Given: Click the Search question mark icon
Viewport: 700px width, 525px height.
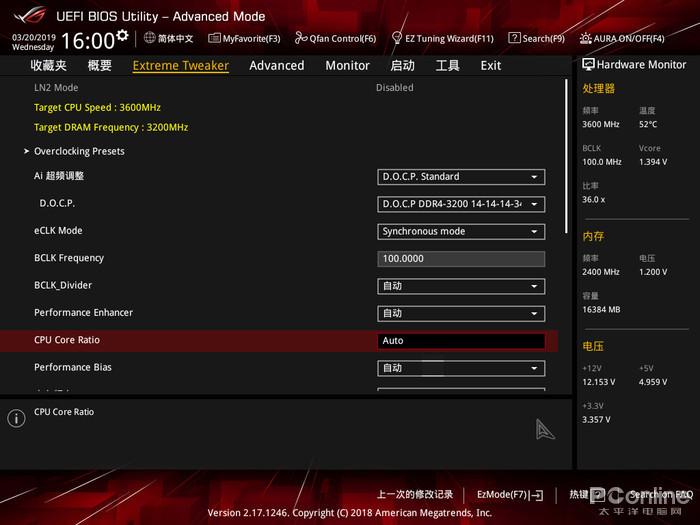Looking at the screenshot, I should (x=514, y=38).
